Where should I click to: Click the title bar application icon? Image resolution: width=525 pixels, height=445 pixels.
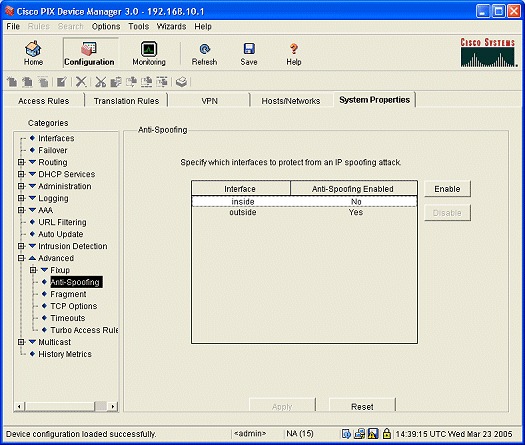[9, 11]
